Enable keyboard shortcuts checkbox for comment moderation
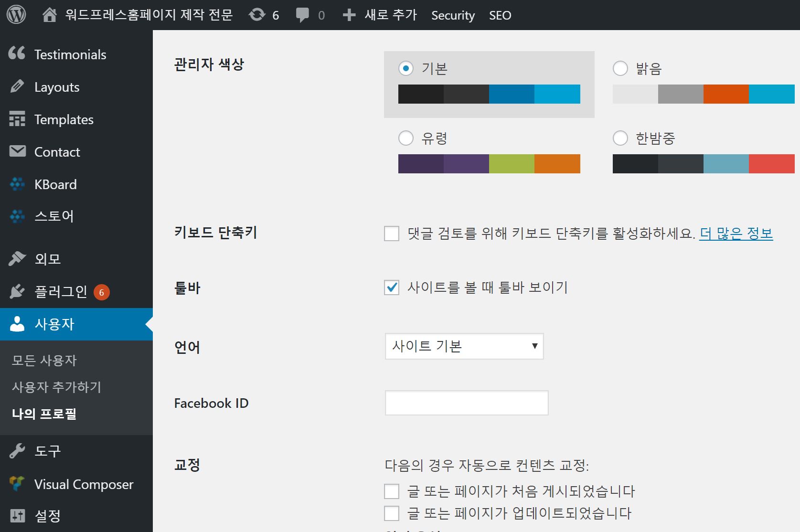The width and height of the screenshot is (800, 532). click(392, 234)
